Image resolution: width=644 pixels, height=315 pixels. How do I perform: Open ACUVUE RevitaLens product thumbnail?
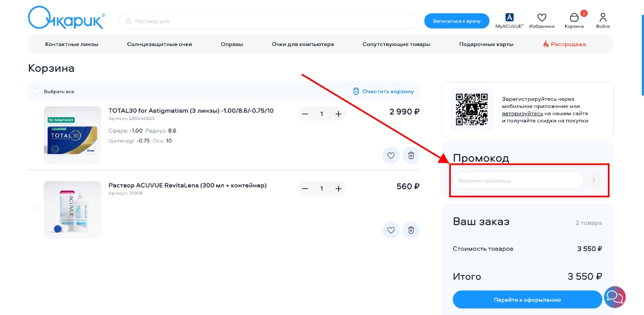click(72, 210)
